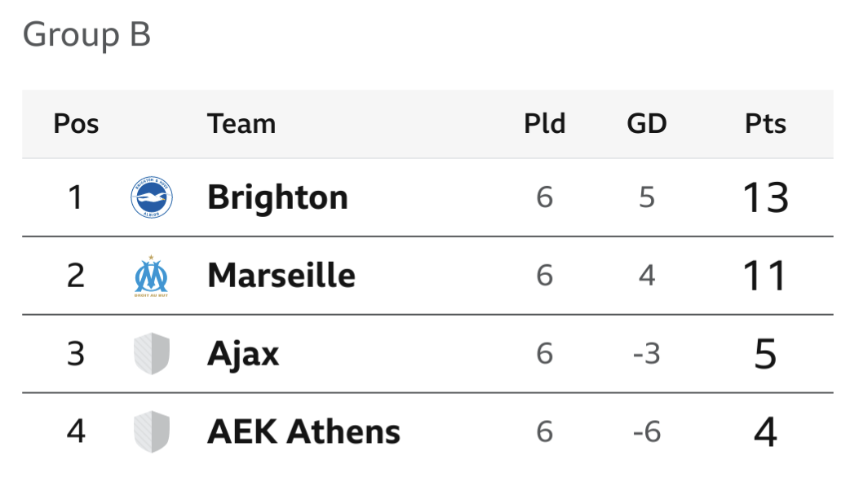Click the Team column header
Image resolution: width=868 pixels, height=500 pixels.
[241, 123]
